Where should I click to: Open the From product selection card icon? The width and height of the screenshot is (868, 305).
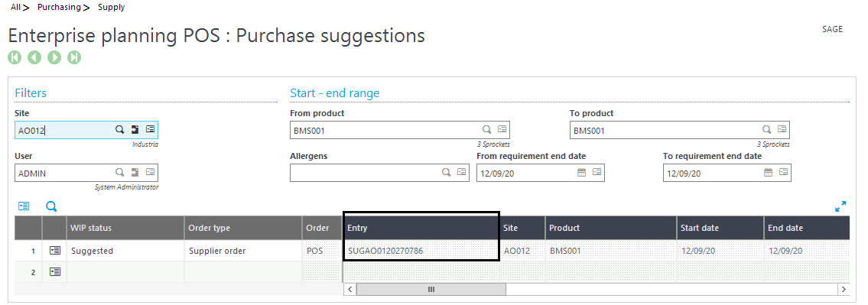pos(502,129)
